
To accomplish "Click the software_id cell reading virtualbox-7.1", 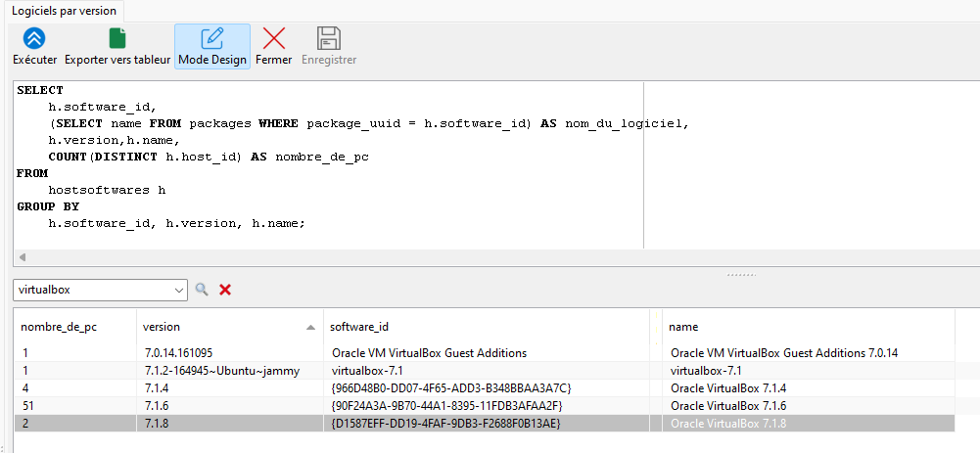I will [488, 371].
